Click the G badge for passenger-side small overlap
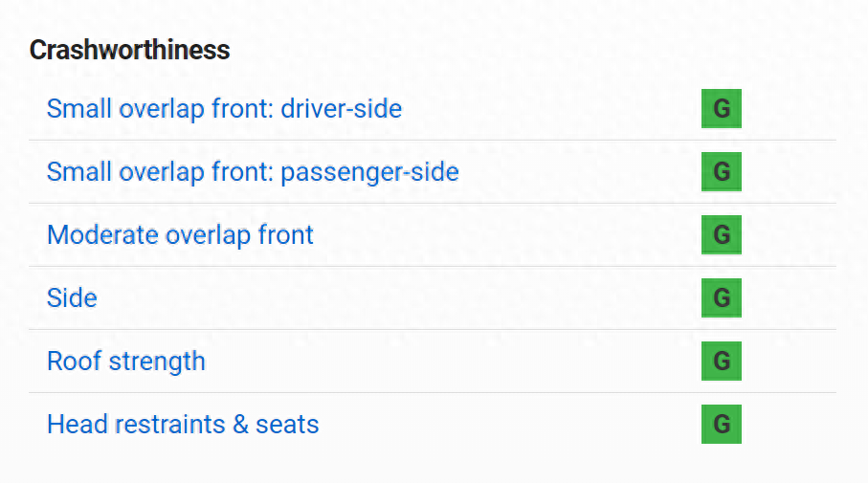This screenshot has width=868, height=483. 721,172
